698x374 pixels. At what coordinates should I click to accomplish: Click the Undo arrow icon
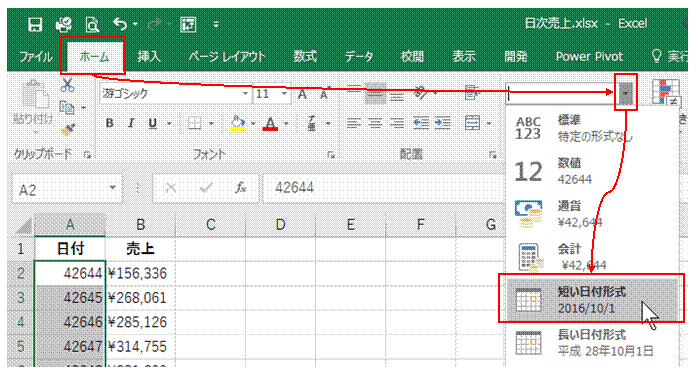(x=120, y=24)
